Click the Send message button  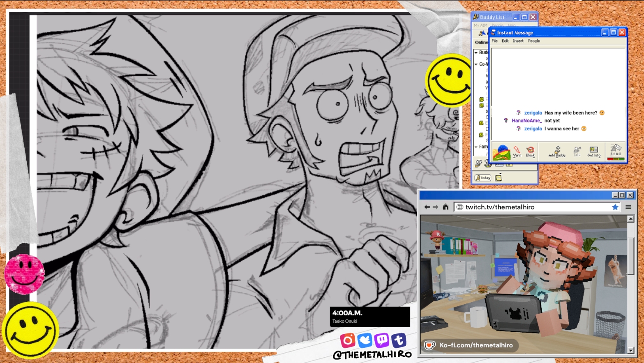point(616,152)
